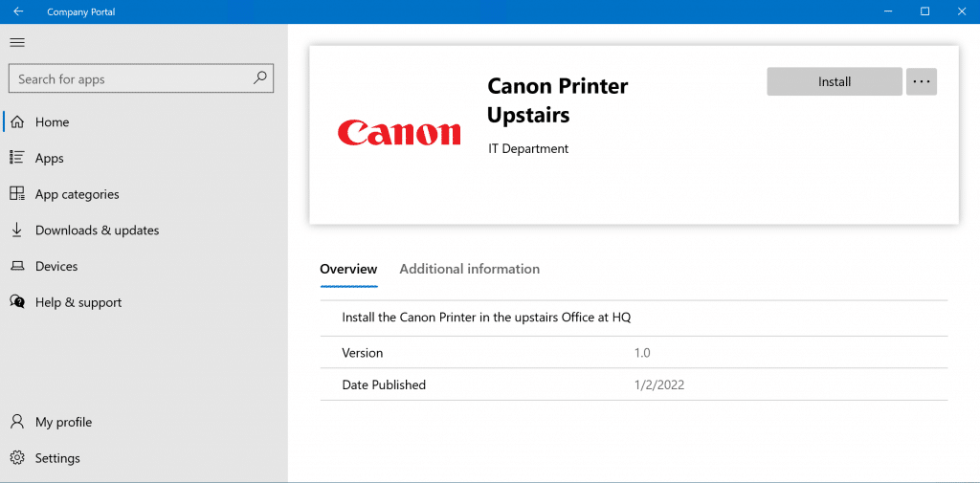
Task: Click the install description text
Action: [486, 318]
